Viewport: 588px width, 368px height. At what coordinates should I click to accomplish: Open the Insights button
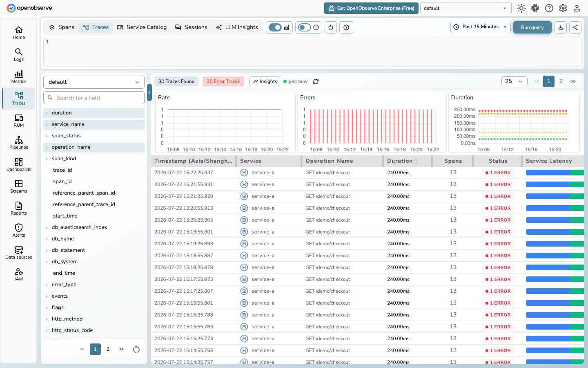click(265, 81)
